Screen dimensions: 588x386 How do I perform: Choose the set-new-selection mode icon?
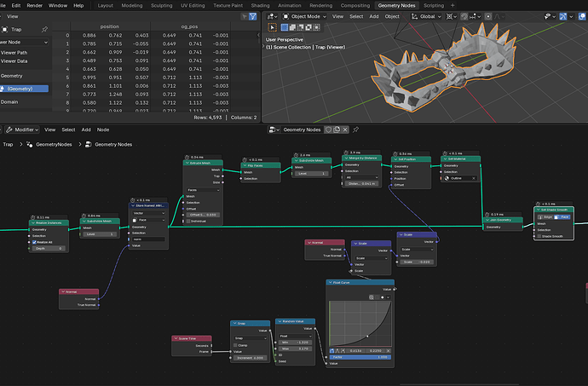[x=285, y=27]
